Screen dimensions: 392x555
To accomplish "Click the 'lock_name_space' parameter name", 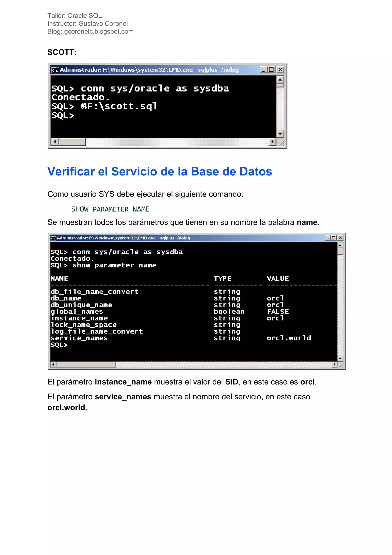I will pos(84,325).
